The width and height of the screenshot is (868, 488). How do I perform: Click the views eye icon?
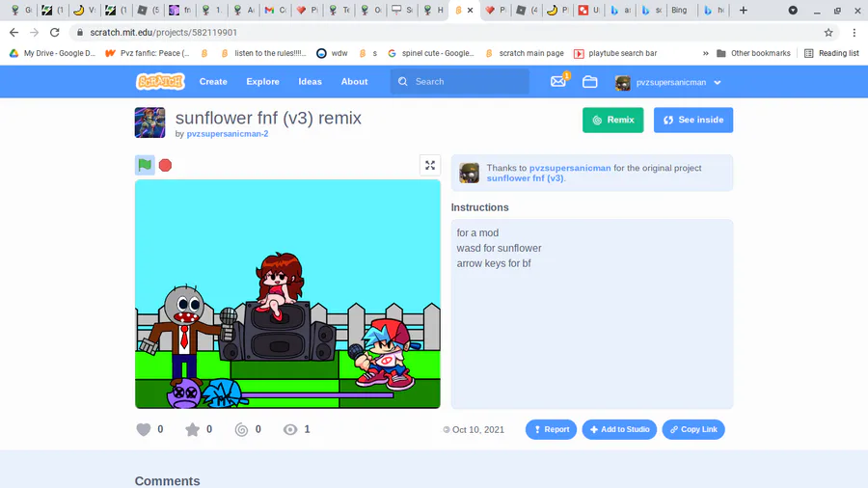[x=290, y=429]
